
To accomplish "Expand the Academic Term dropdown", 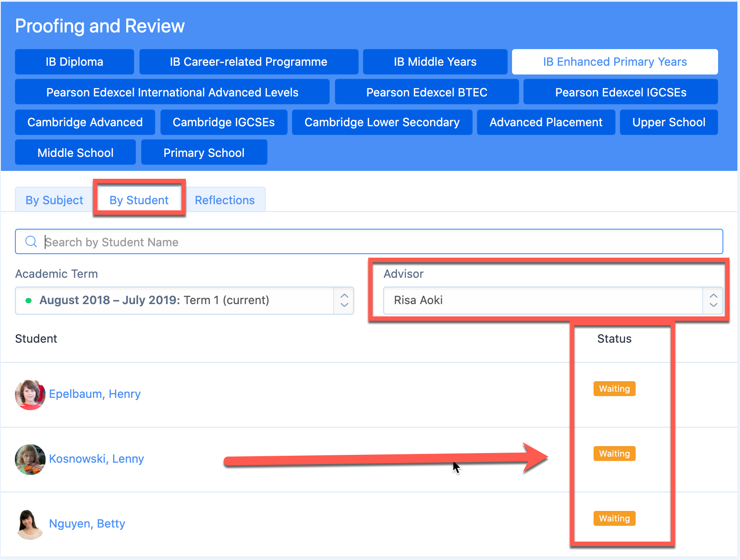I will [184, 301].
